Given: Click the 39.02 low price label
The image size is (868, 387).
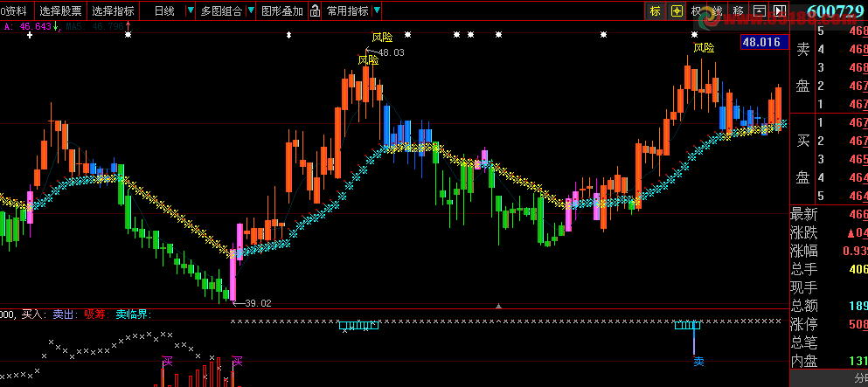Looking at the screenshot, I should (x=258, y=303).
